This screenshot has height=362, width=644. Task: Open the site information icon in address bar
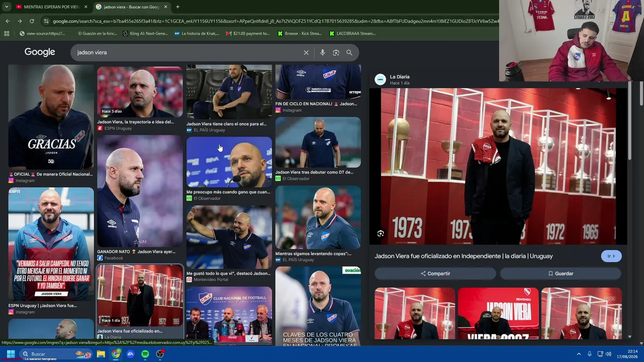pos(46,21)
